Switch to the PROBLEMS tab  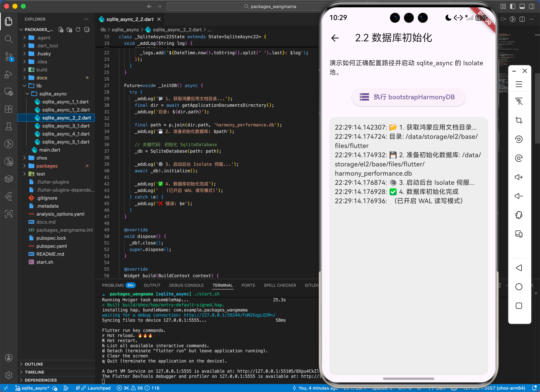click(113, 285)
